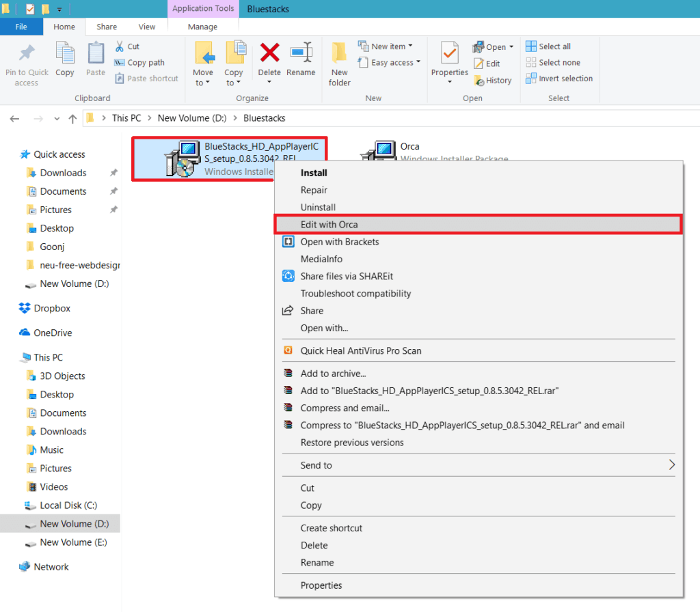Choose Share files via SHAREit

coord(478,277)
